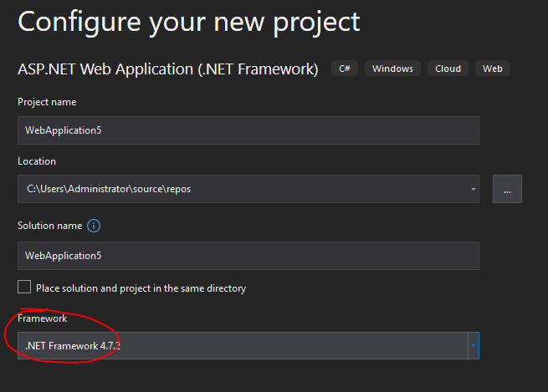Image resolution: width=548 pixels, height=392 pixels.
Task: Click the Solution name text field
Action: (248, 256)
